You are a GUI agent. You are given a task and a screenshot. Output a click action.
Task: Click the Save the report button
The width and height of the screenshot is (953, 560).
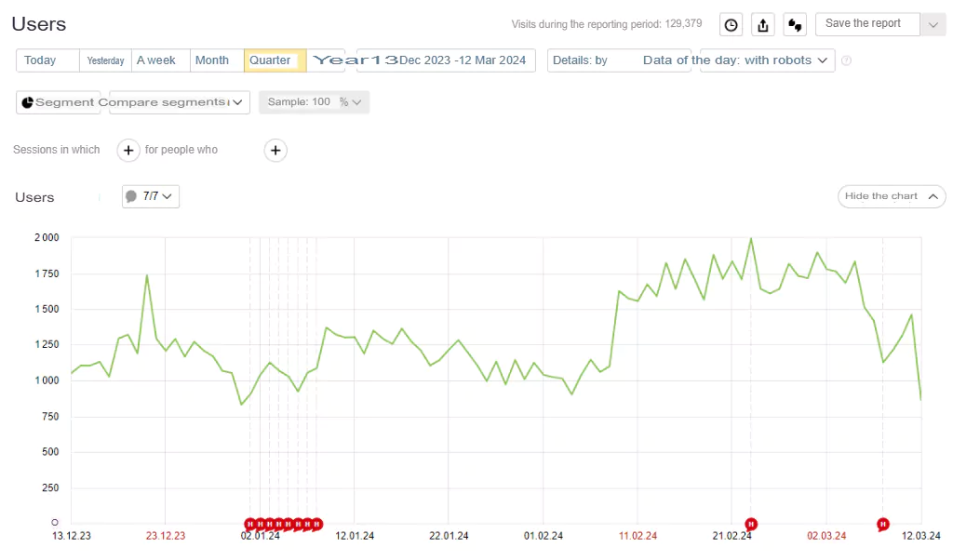[x=867, y=23]
